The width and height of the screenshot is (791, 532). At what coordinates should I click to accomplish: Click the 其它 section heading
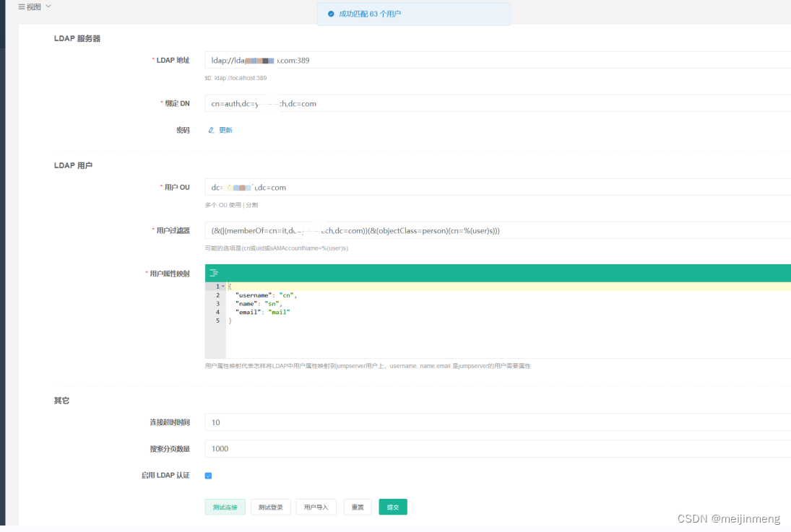click(61, 401)
